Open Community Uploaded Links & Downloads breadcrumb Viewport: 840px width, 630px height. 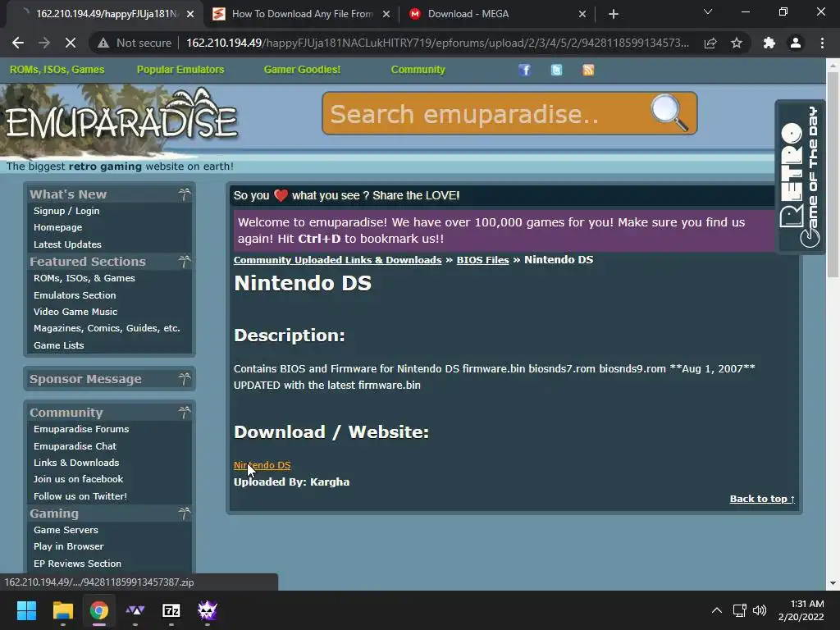(337, 260)
